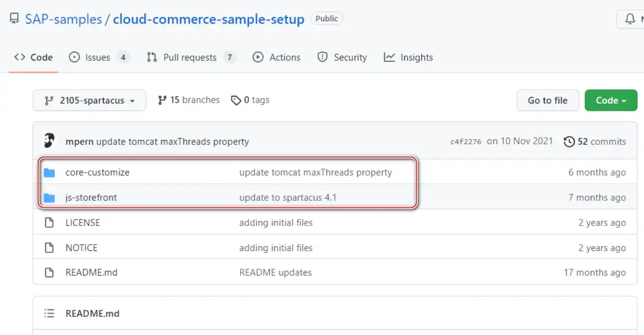Viewport: 644px width, 335px height.
Task: Click the Issues tab circle icon
Action: pyautogui.click(x=74, y=57)
